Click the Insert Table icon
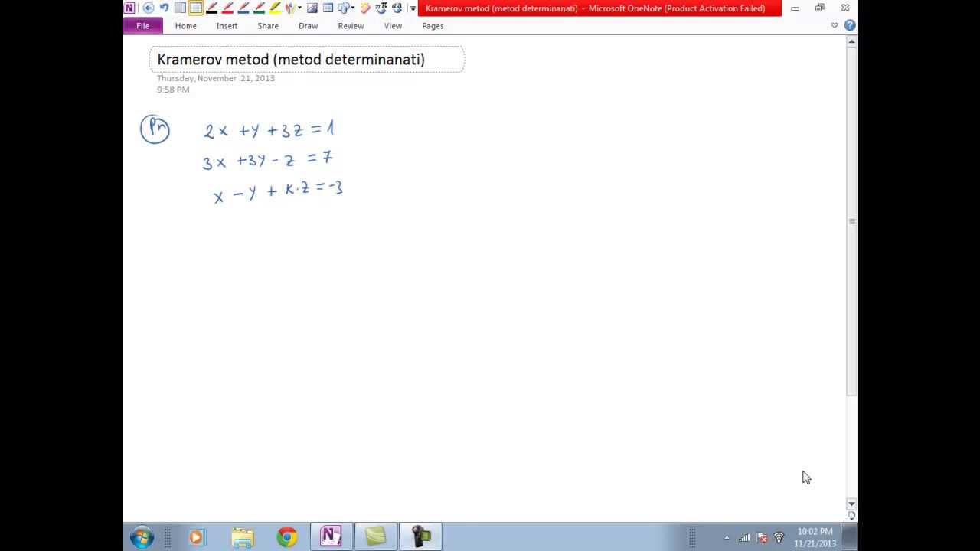The width and height of the screenshot is (980, 551). point(328,8)
